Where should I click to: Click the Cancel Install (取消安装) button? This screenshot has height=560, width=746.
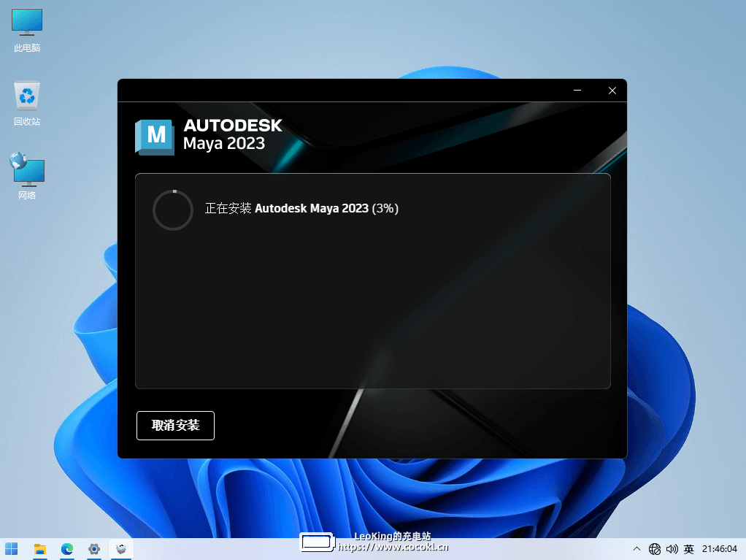pyautogui.click(x=175, y=426)
